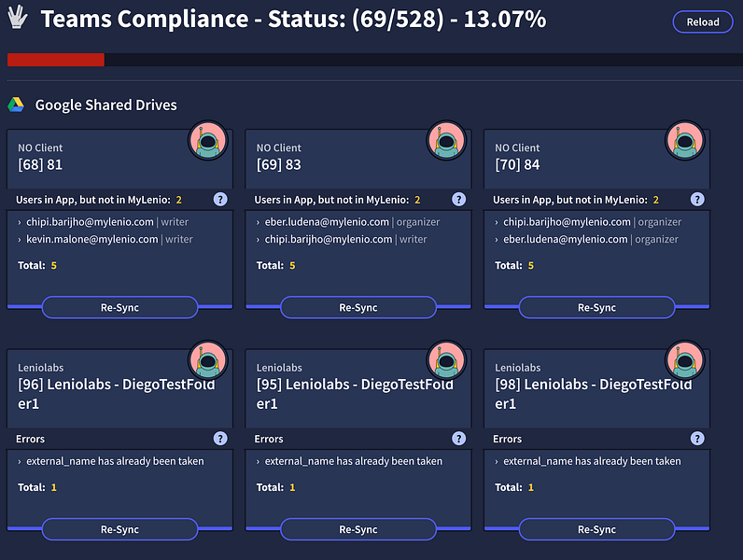Image resolution: width=743 pixels, height=560 pixels.
Task: Click Total 1 in card [96]
Action: pyautogui.click(x=37, y=487)
